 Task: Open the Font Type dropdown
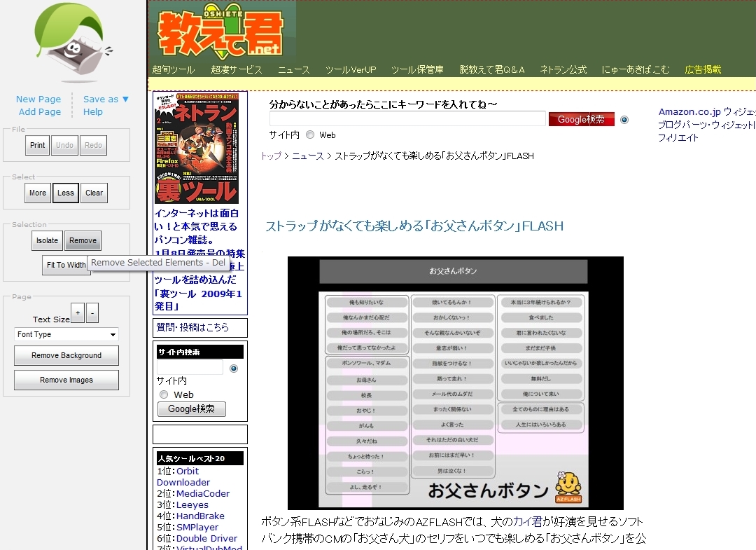[x=66, y=334]
